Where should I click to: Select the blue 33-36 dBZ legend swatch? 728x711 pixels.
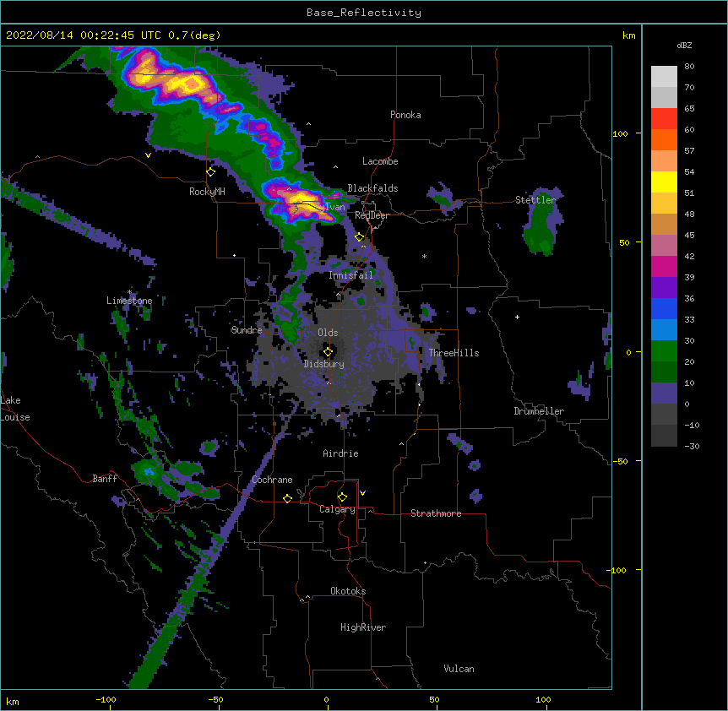(664, 308)
